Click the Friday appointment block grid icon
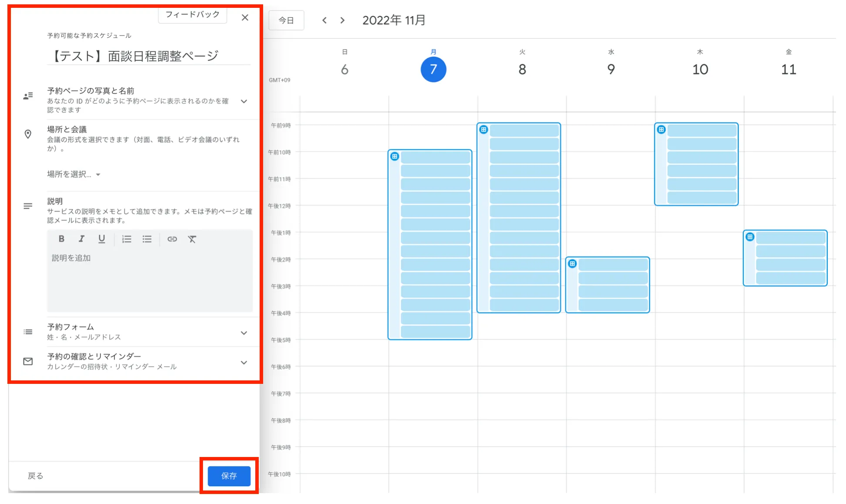The image size is (846, 504). tap(750, 237)
